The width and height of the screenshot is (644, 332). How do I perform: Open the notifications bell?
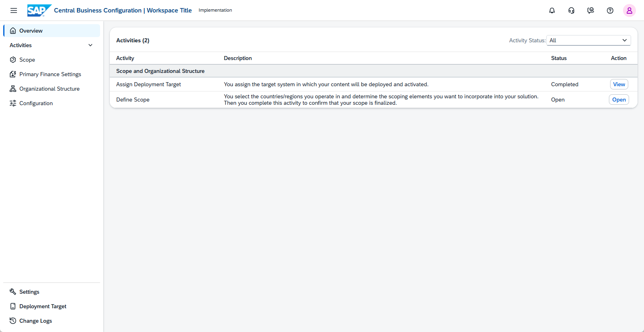click(552, 10)
